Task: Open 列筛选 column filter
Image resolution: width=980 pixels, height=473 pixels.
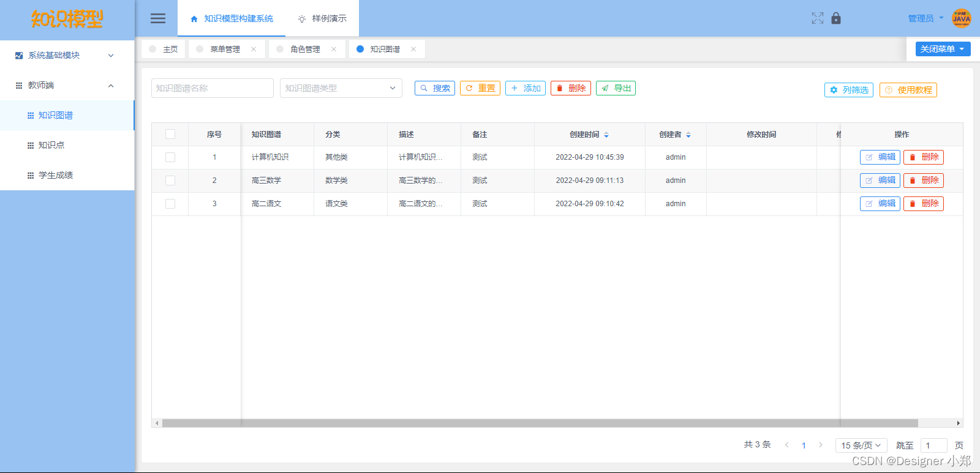Action: click(x=849, y=90)
